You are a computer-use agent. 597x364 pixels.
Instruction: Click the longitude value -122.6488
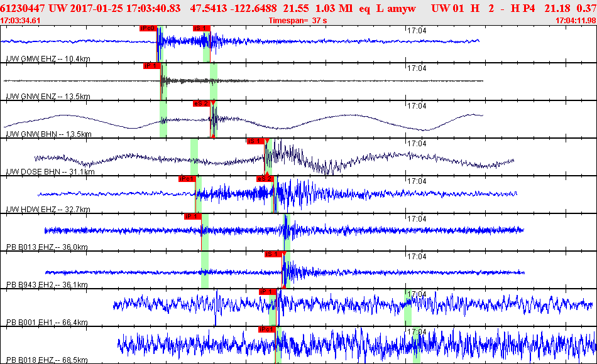point(253,8)
